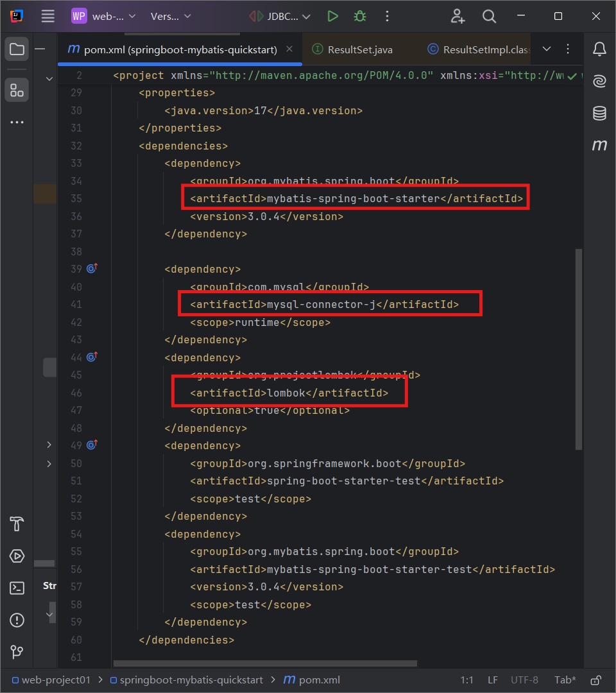The image size is (616, 693).
Task: Click the mybatis-spring-boot-starter-test artifactId line
Action: 373,569
